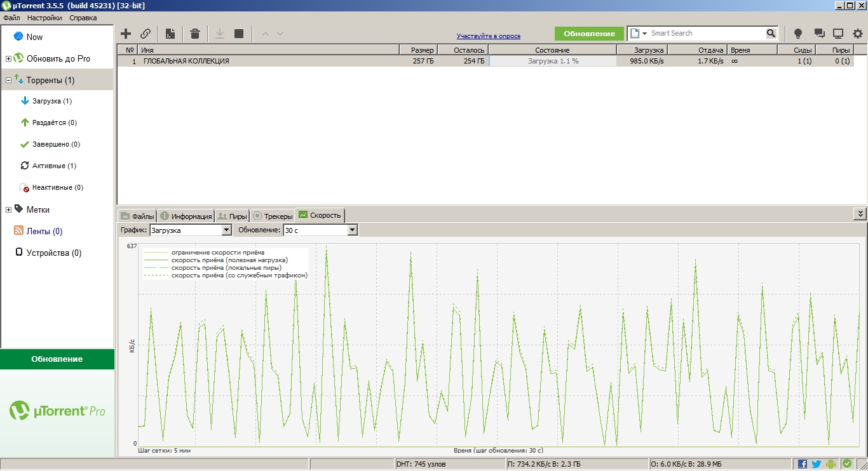Click the Add Torrent plus icon

[x=126, y=34]
